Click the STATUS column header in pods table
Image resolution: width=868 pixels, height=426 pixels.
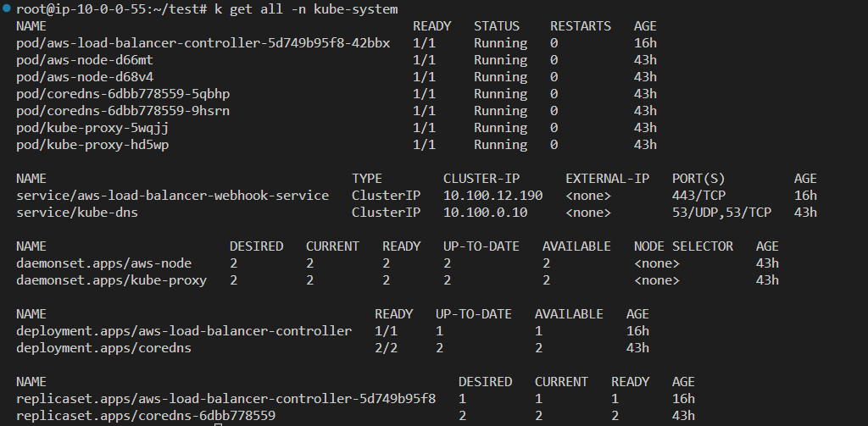point(497,26)
